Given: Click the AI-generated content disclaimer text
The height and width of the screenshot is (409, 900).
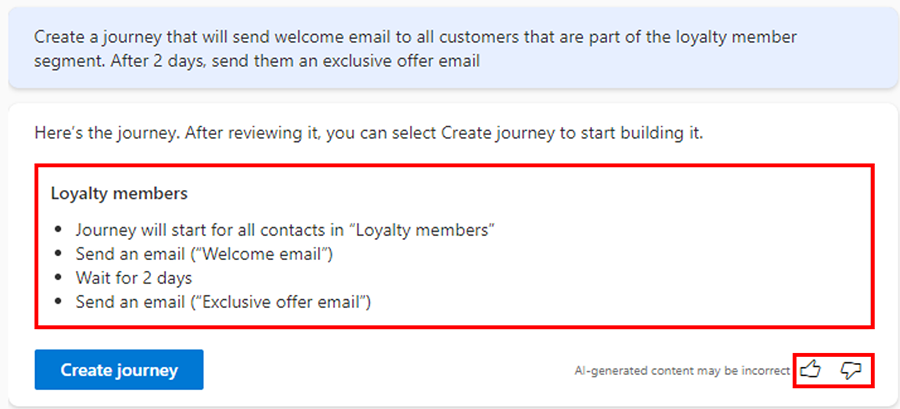Looking at the screenshot, I should click(681, 371).
